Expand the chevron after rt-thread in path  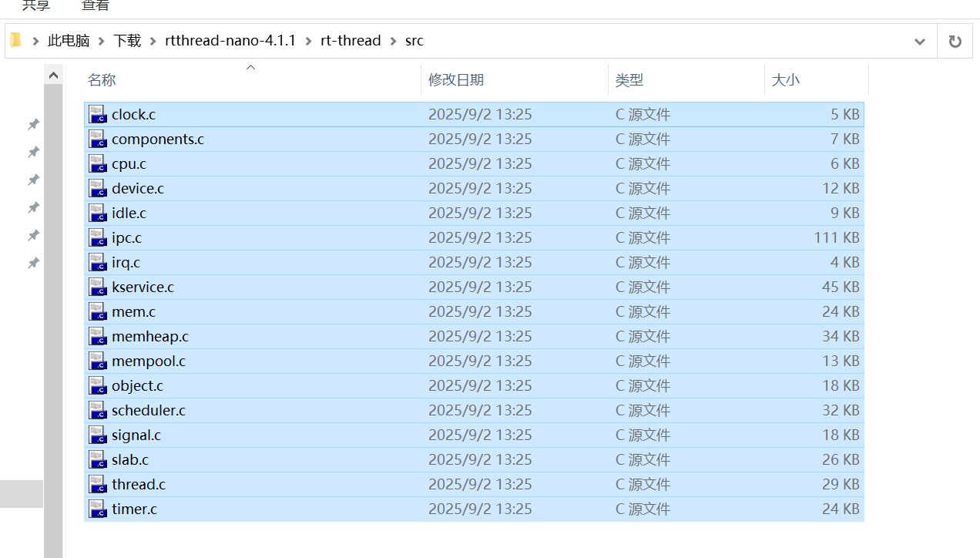pyautogui.click(x=393, y=41)
